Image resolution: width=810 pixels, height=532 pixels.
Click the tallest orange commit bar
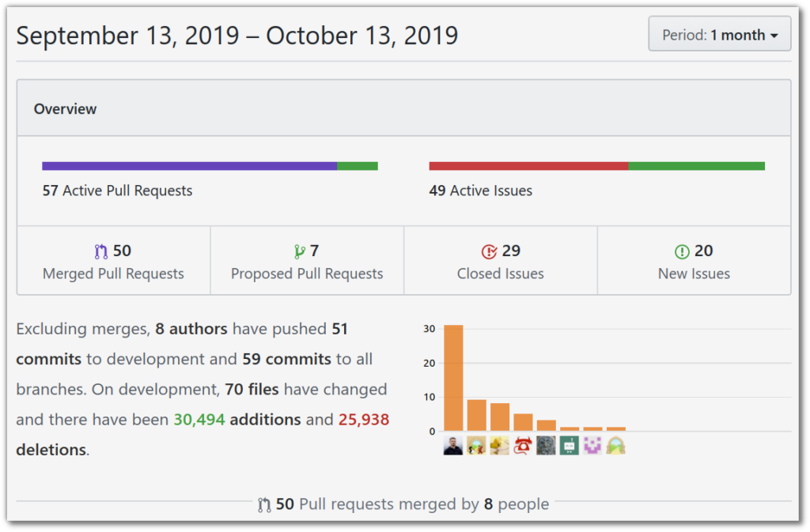pyautogui.click(x=453, y=378)
